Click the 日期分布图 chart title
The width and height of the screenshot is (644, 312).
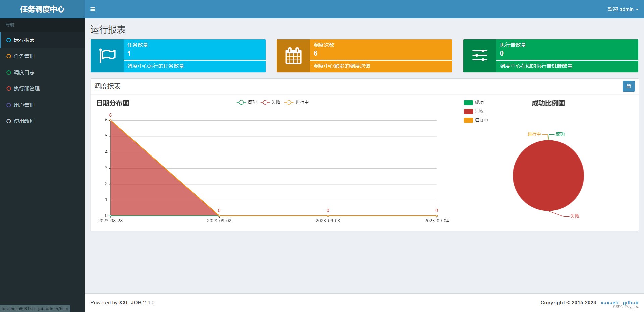coord(113,103)
